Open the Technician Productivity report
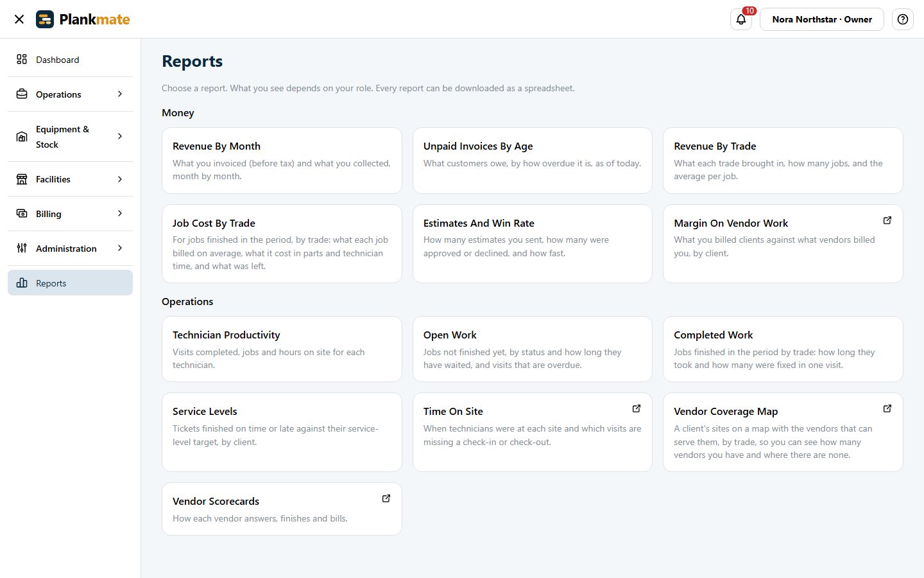The width and height of the screenshot is (924, 578). tap(282, 349)
